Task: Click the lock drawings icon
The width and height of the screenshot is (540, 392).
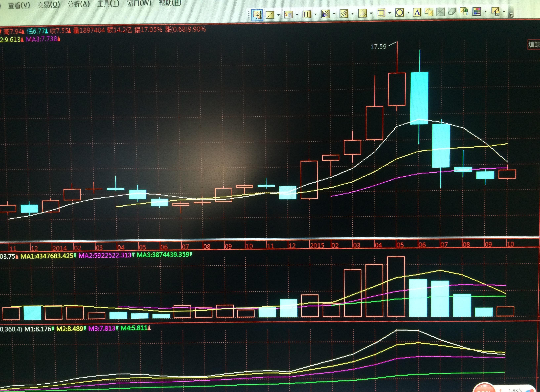Action: [464, 11]
